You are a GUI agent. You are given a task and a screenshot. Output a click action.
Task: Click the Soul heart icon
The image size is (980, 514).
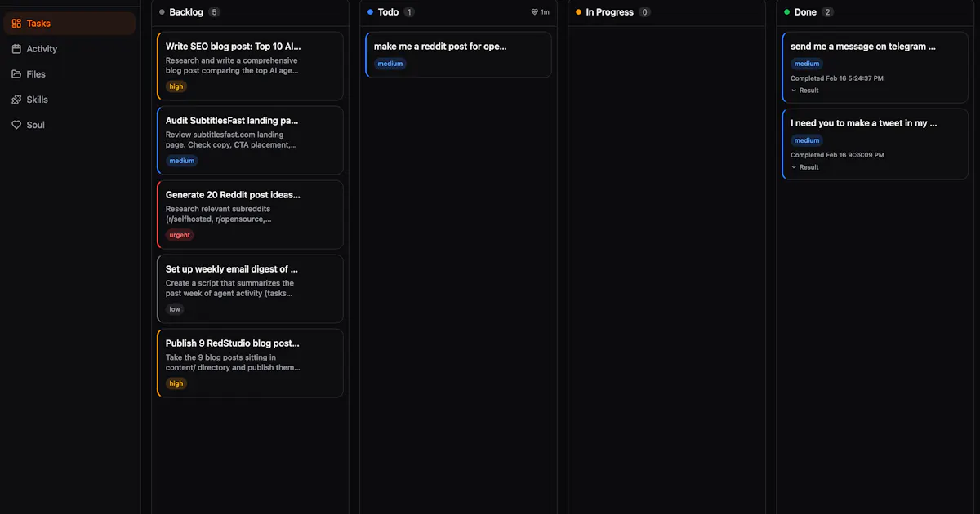pos(16,125)
